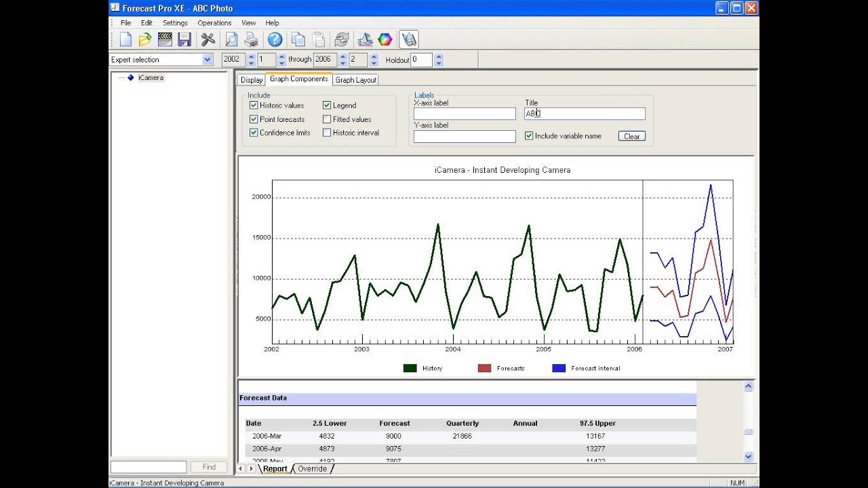The image size is (868, 488).
Task: Uncheck the Legend checkbox
Action: click(x=327, y=105)
